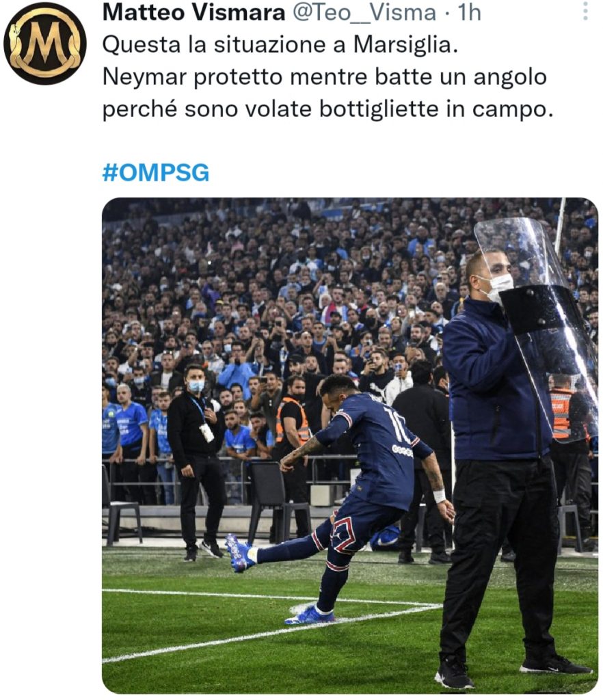
Task: Open the tweet's three-dot more menu
Action: tap(585, 10)
